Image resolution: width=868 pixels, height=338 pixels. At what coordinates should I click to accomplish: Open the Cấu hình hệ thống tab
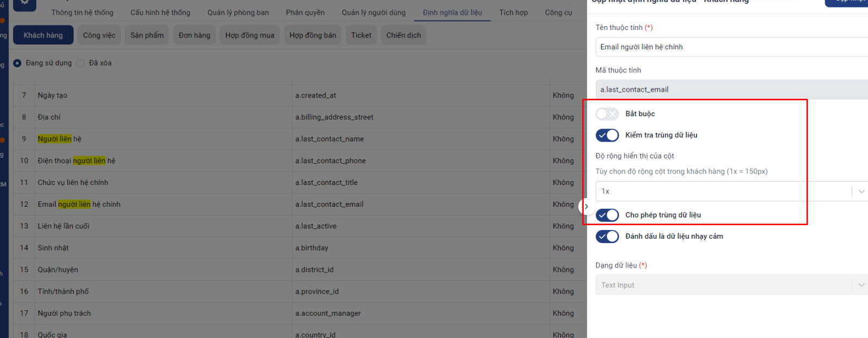[160, 12]
